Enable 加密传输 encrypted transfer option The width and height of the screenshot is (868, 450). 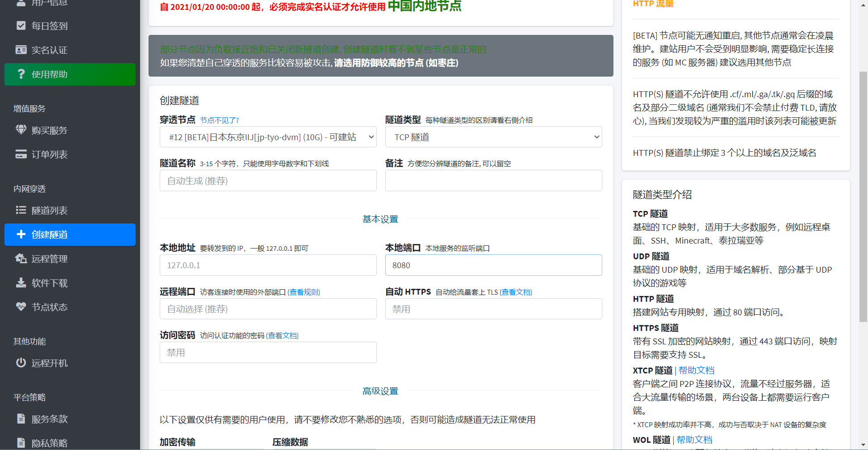coord(177,442)
